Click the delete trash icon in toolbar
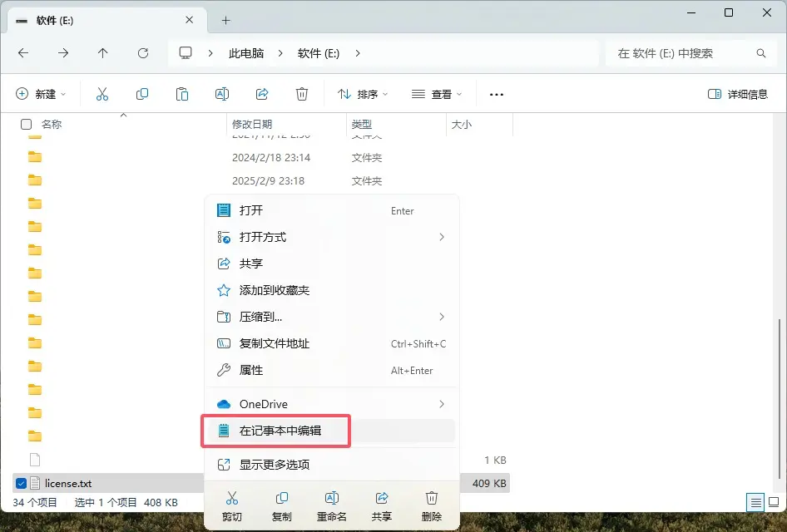 pyautogui.click(x=302, y=94)
